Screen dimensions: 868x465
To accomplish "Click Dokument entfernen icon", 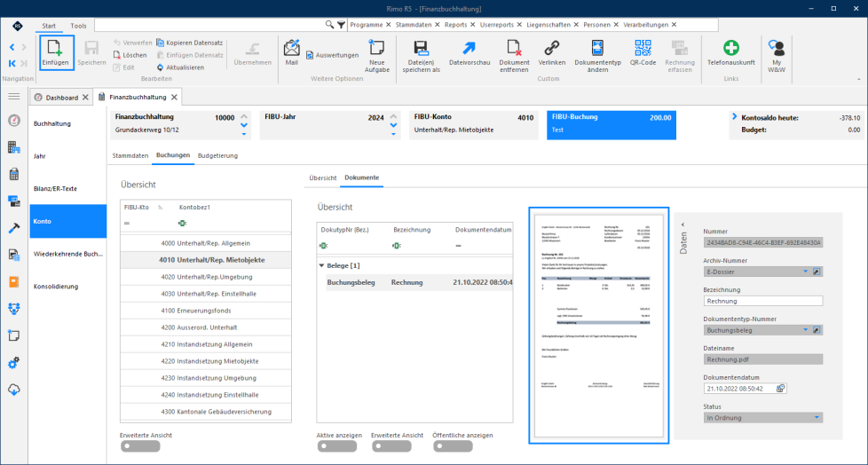I will coord(514,48).
